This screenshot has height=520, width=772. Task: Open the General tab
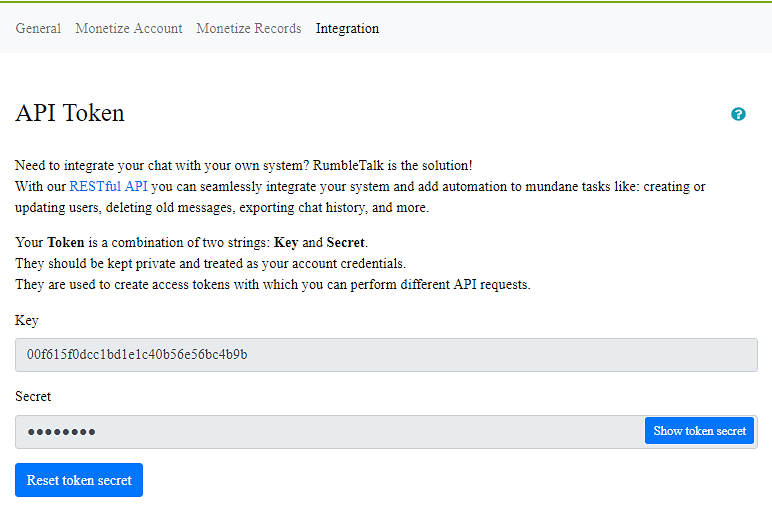38,29
